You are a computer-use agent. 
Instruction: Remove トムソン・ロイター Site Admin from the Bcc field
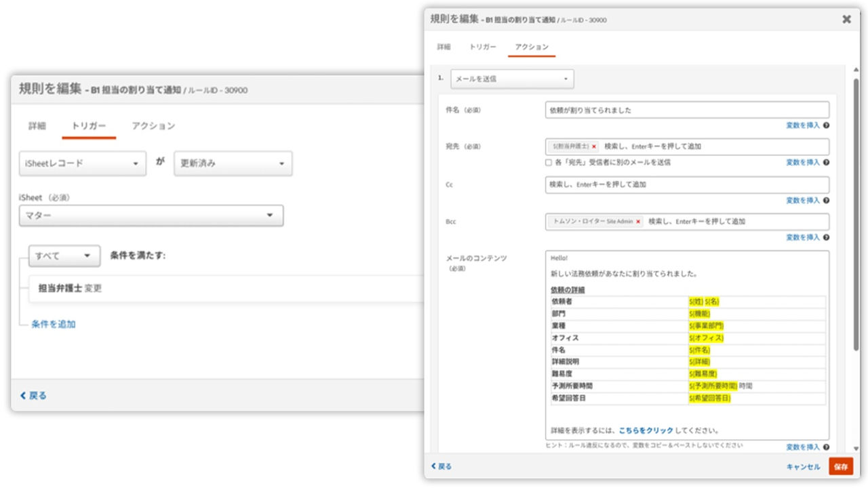tap(637, 222)
